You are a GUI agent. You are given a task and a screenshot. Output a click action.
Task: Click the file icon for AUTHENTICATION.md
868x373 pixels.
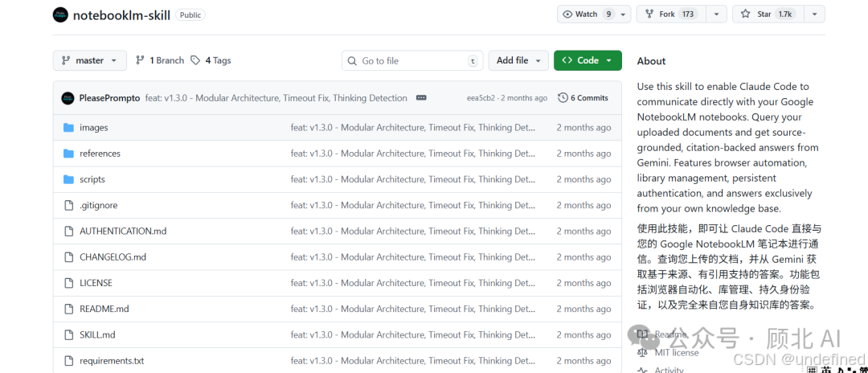pos(68,232)
